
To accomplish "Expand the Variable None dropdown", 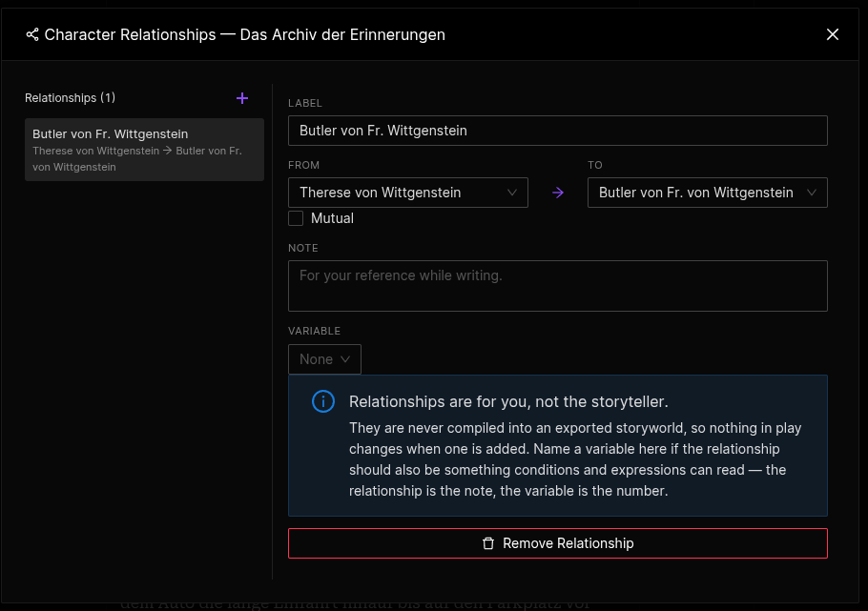I will pos(324,359).
